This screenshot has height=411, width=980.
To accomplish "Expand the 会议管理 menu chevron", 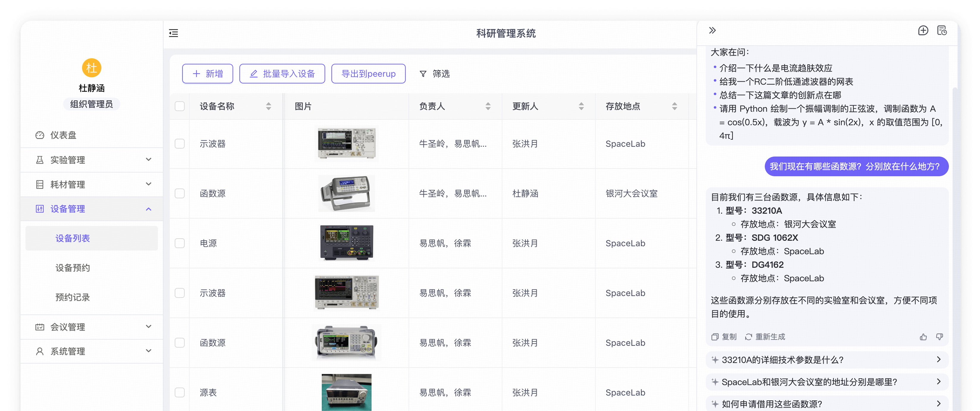I will (149, 327).
